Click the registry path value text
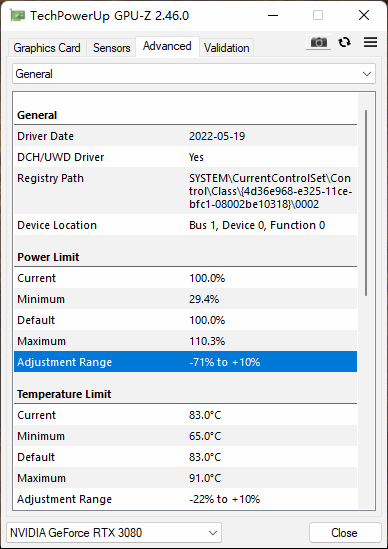The image size is (388, 549). click(270, 191)
